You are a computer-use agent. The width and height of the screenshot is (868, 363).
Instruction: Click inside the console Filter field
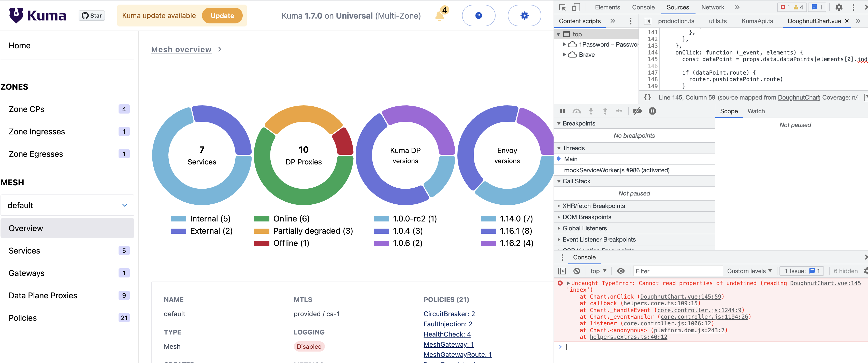point(677,271)
